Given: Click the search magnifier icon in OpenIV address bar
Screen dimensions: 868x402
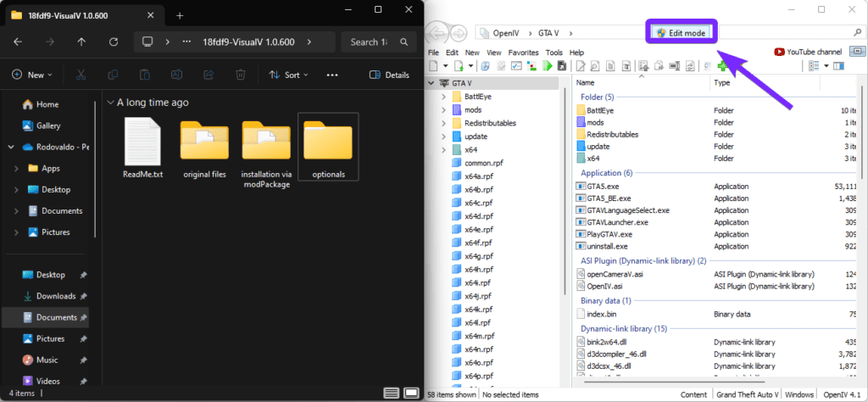Looking at the screenshot, I should (858, 33).
